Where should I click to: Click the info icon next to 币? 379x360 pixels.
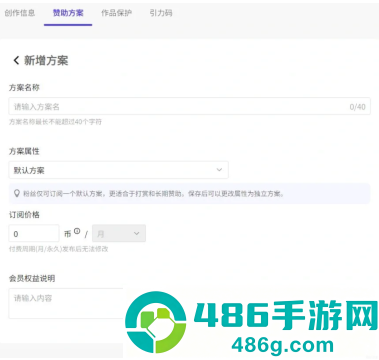tap(77, 231)
